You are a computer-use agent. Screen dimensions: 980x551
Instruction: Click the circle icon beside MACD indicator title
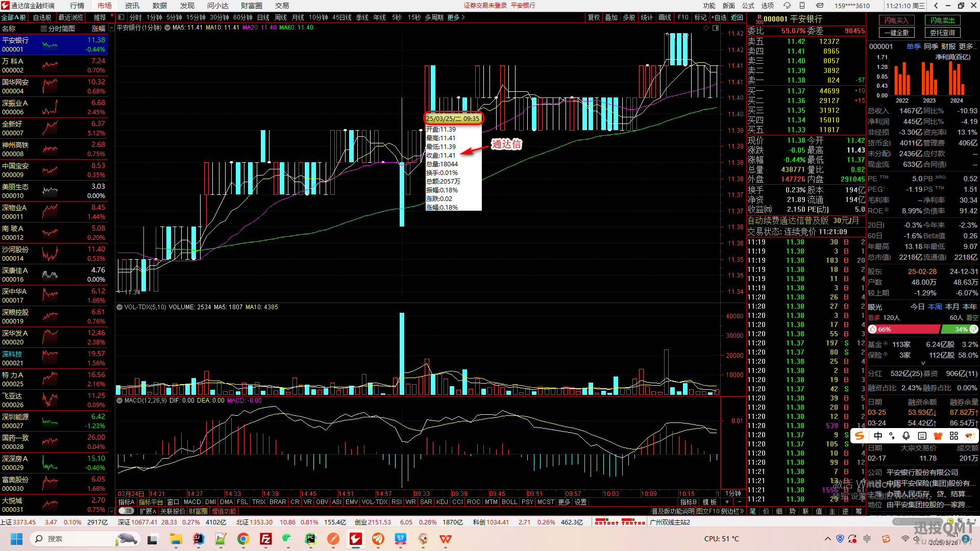(x=119, y=400)
